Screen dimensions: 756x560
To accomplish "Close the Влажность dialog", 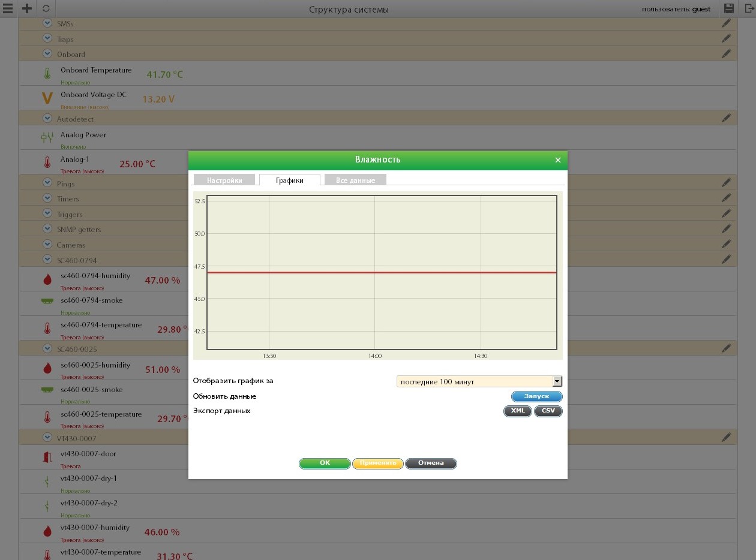I will (x=558, y=160).
